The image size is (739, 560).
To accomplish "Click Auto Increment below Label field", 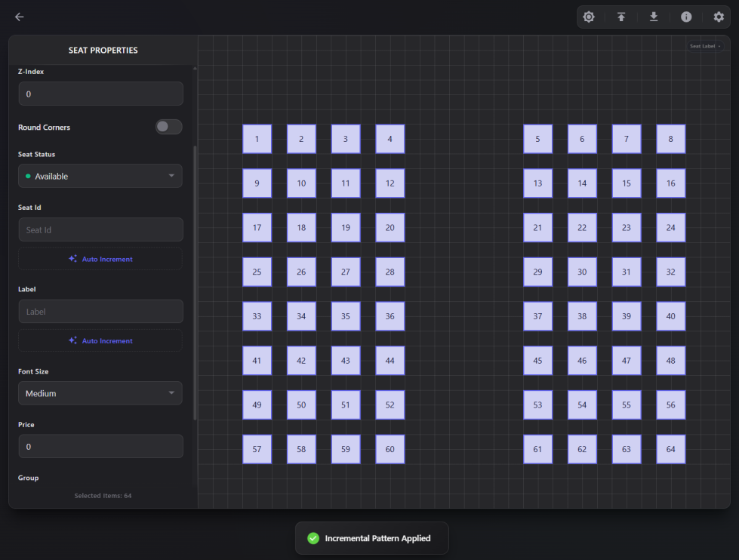I will [100, 340].
